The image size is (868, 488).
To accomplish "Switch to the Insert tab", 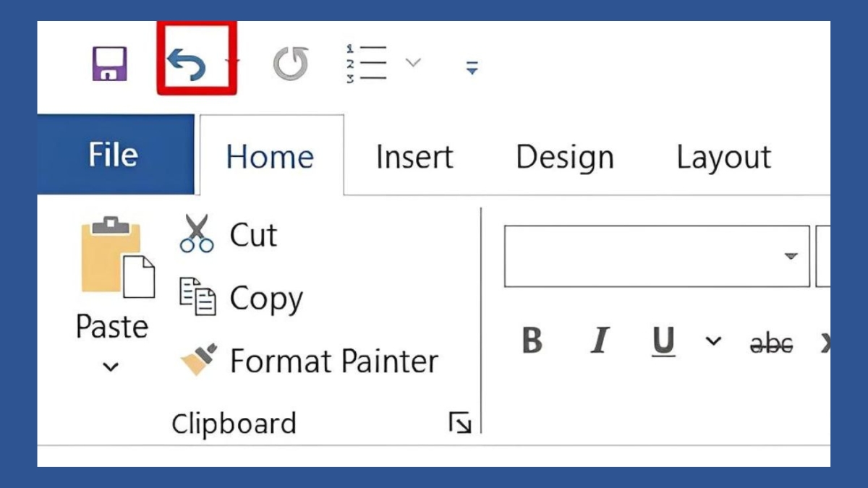I will pyautogui.click(x=414, y=157).
